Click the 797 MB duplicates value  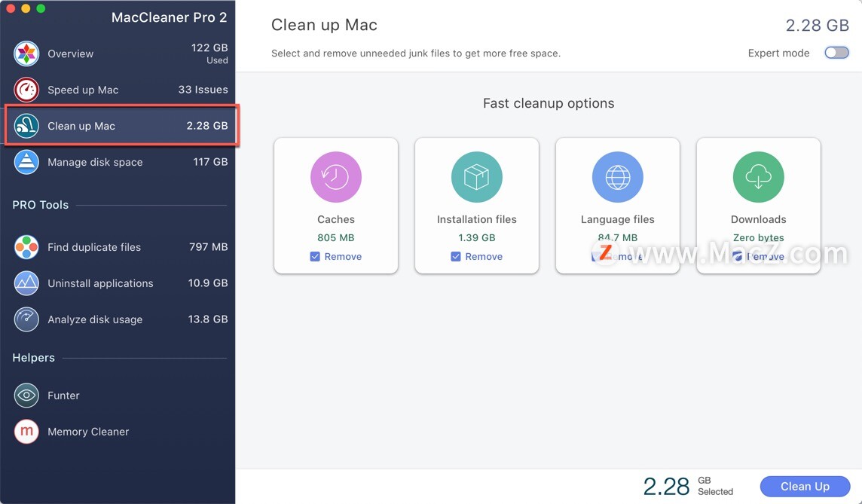(x=209, y=247)
